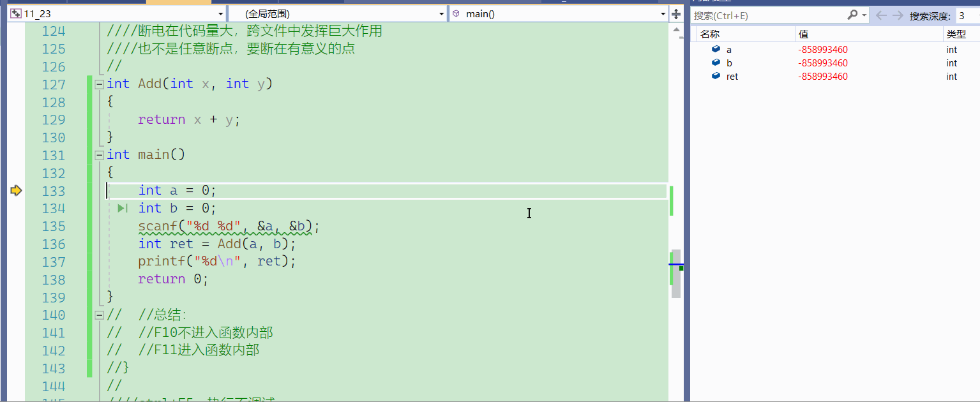Click the scanf call on line 135
The height and width of the screenshot is (402, 980).
tap(229, 227)
